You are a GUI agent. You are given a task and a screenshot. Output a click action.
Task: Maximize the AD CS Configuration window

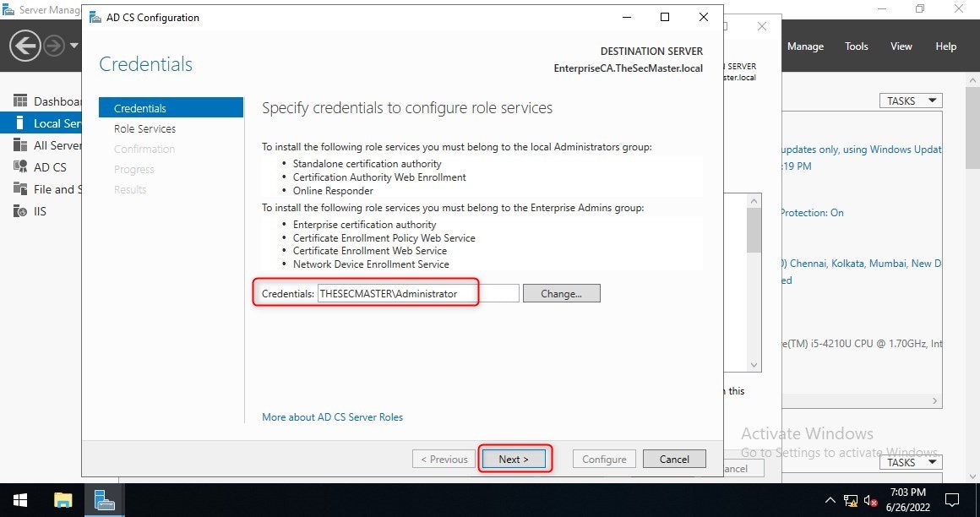(665, 17)
